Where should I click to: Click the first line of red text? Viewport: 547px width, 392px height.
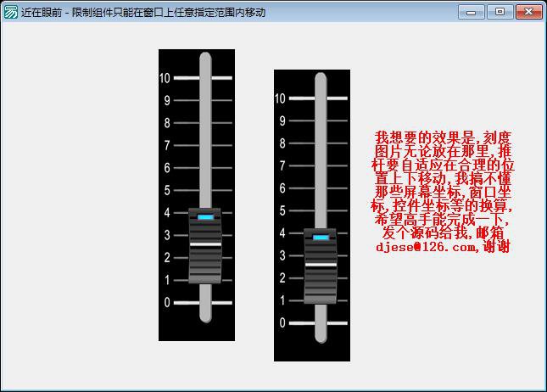click(x=444, y=137)
